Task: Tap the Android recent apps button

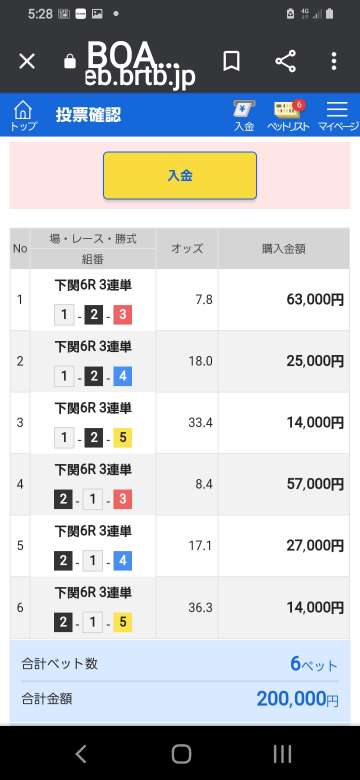Action: point(282,754)
